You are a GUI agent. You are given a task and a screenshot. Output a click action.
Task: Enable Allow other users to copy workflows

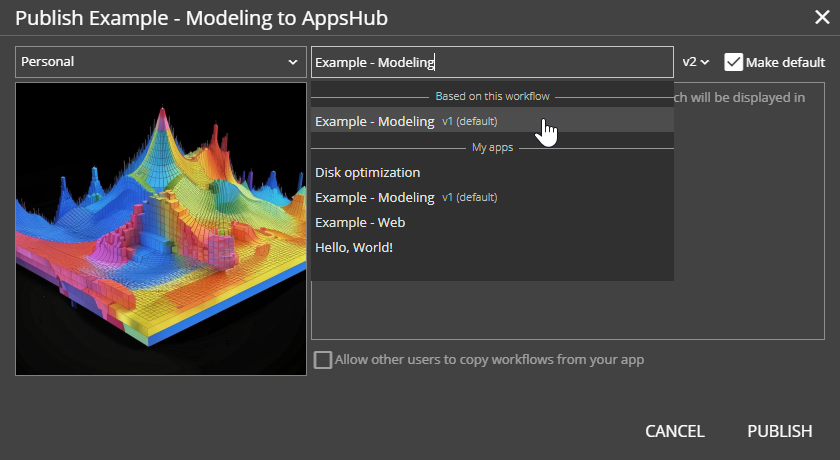click(x=323, y=360)
